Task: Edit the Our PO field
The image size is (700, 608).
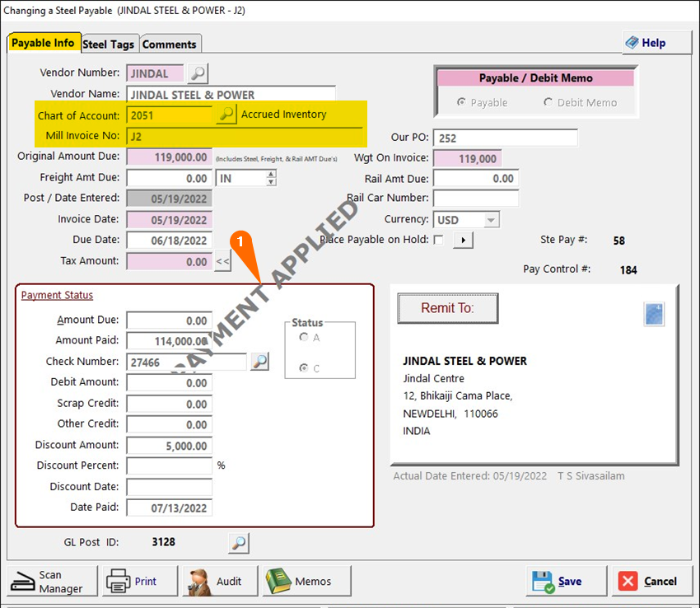Action: pyautogui.click(x=506, y=138)
